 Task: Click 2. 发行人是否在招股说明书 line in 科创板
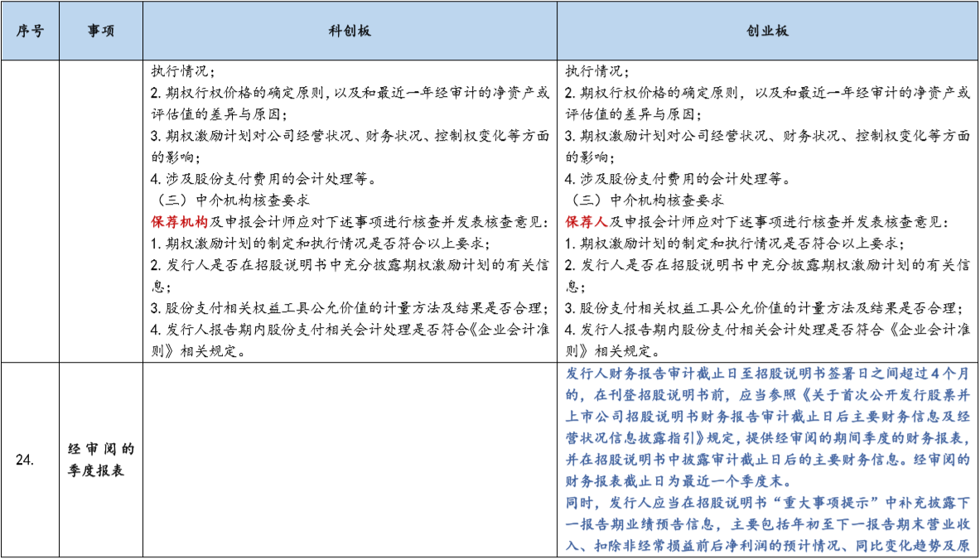coord(350,265)
